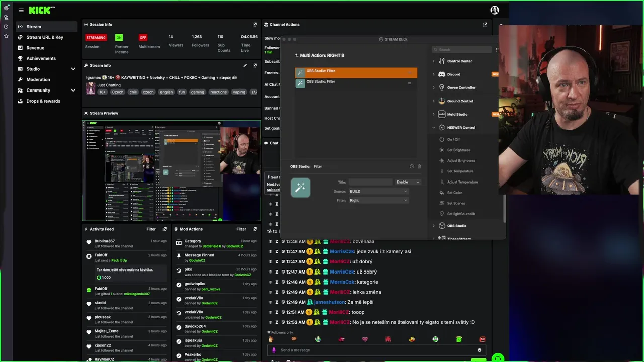Expand the Govee Controller category
Image resolution: width=644 pixels, height=362 pixels.
pos(434,87)
